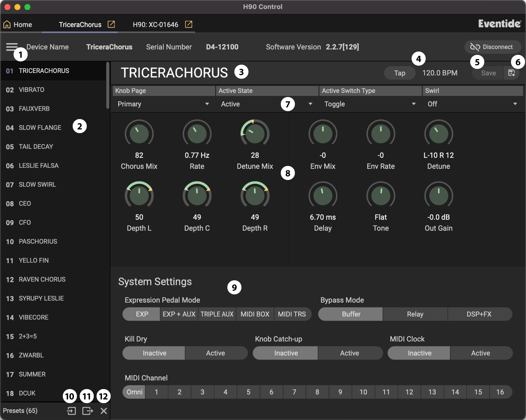Click the 120.0 BPM tempo value

pyautogui.click(x=440, y=73)
